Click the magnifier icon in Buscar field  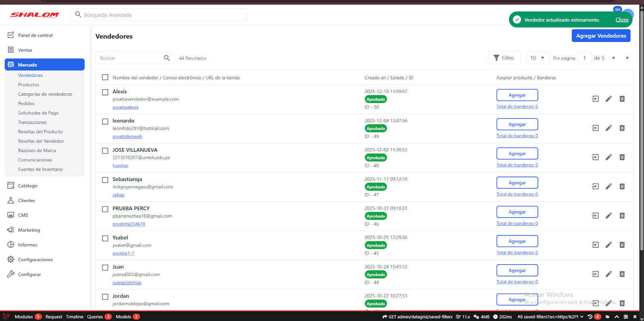[x=167, y=58]
